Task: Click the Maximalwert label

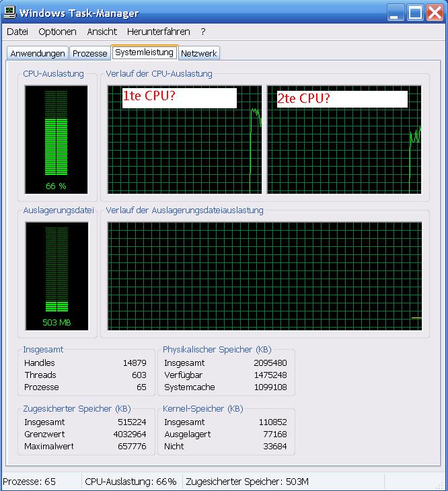Action: (49, 447)
